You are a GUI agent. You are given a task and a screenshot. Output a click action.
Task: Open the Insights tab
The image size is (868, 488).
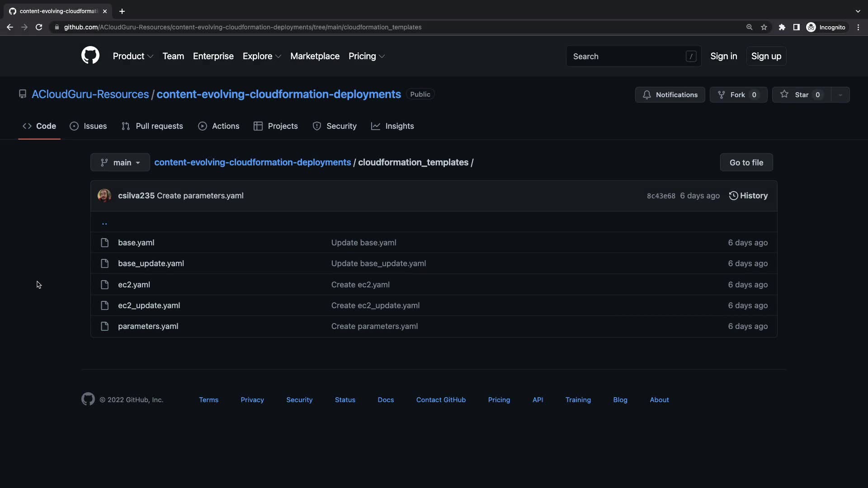coord(392,126)
